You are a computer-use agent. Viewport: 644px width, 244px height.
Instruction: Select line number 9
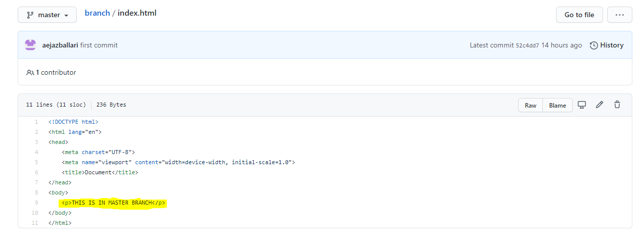click(x=36, y=203)
